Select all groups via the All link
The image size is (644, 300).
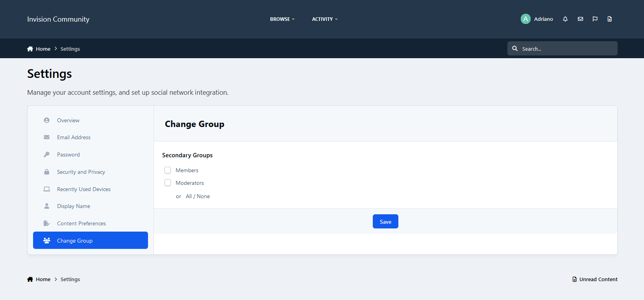click(189, 196)
